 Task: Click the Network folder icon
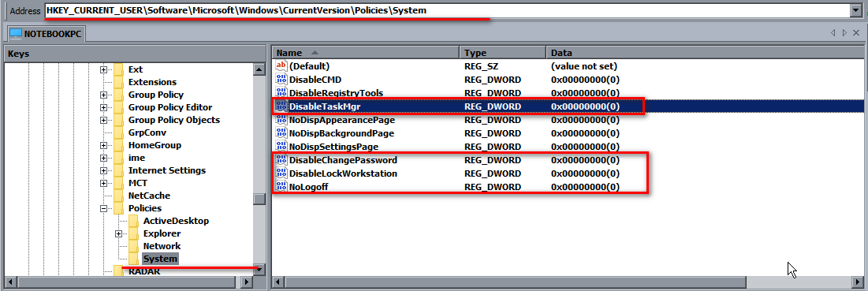[x=133, y=246]
